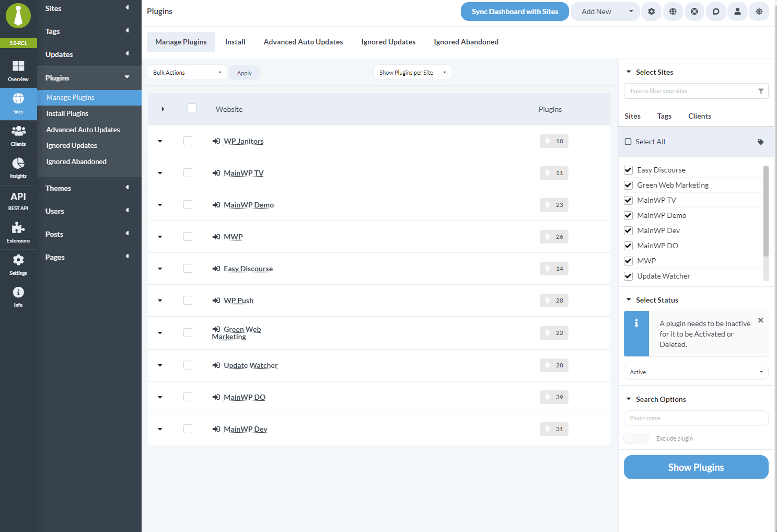Screen dimensions: 777x532
Task: Enable the Exclude plugin toggle
Action: tap(636, 438)
